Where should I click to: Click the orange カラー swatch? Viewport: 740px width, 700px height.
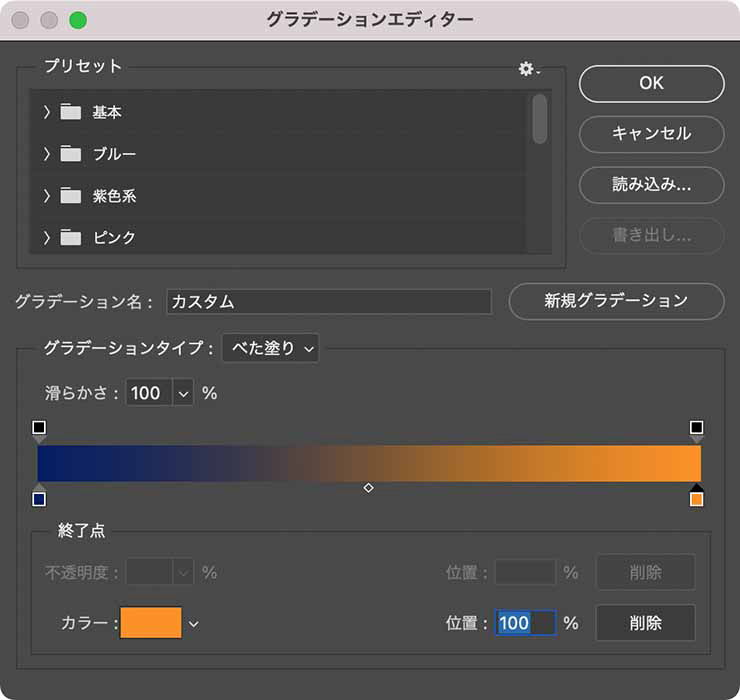[151, 623]
